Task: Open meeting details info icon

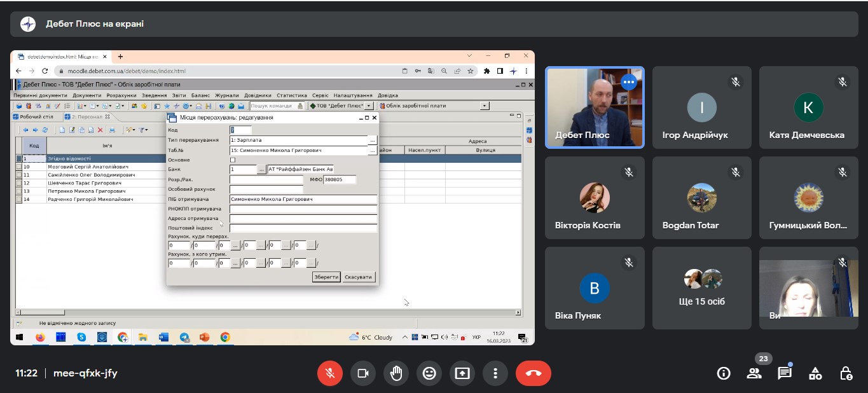Action: coord(724,373)
